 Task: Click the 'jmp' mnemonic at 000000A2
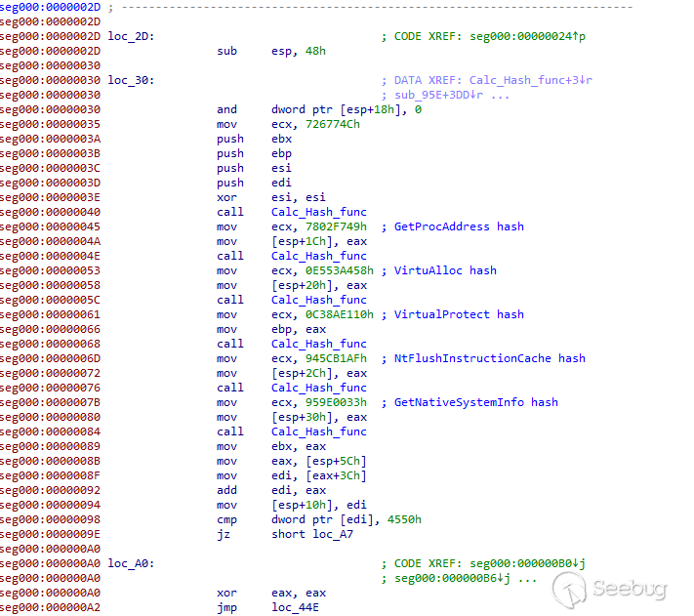coord(226,607)
